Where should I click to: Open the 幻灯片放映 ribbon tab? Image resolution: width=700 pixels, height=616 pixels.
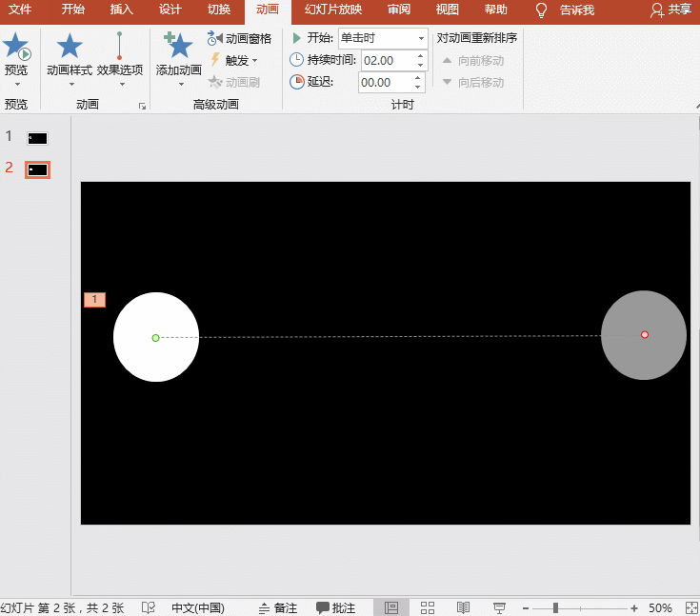click(333, 10)
